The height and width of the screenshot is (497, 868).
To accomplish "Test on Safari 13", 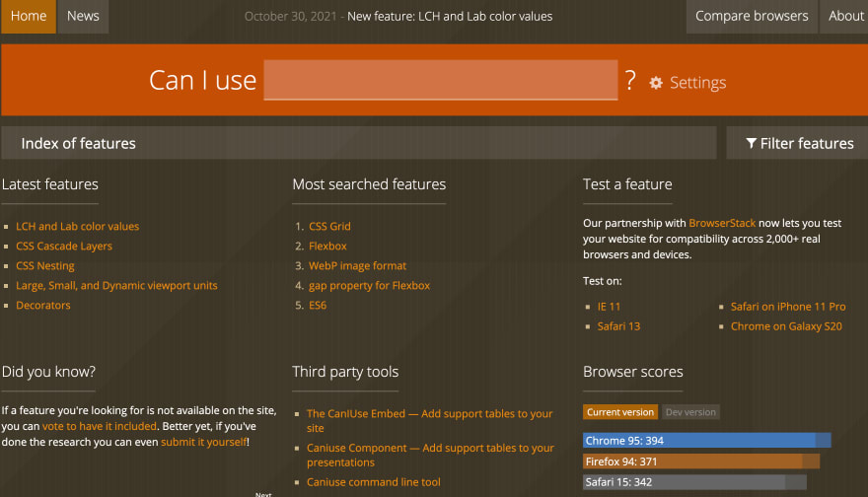I will coord(618,326).
